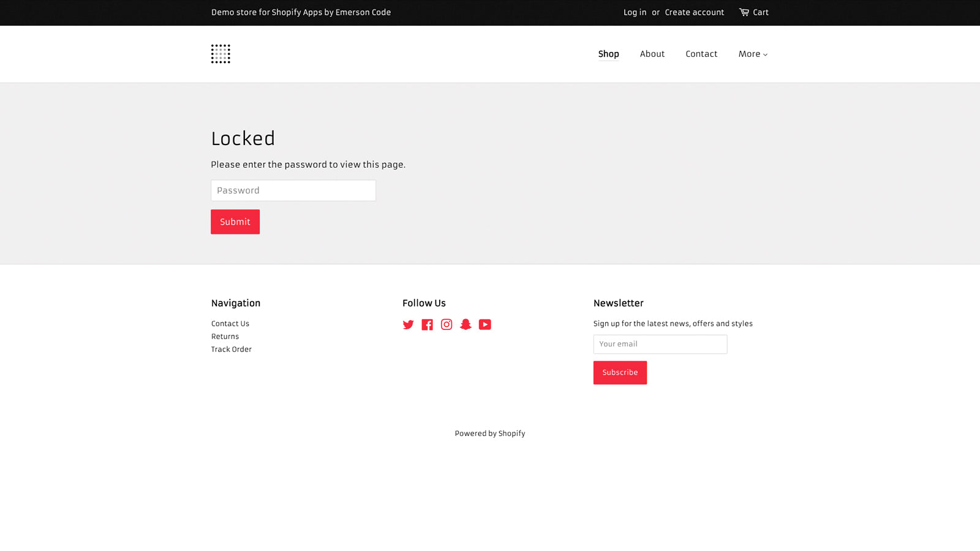Click the Powered by Shopify link
The height and width of the screenshot is (551, 980).
click(x=489, y=433)
